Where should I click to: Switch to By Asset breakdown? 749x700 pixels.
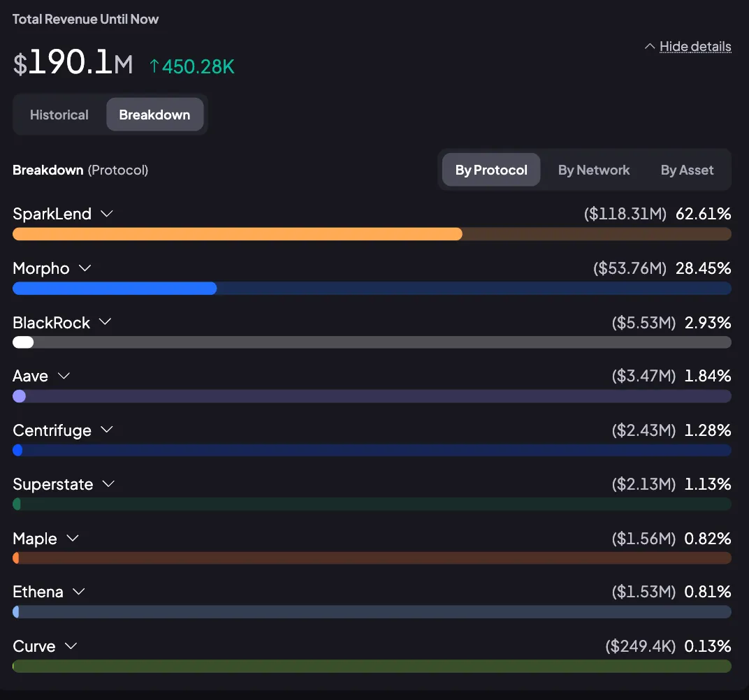(x=687, y=170)
